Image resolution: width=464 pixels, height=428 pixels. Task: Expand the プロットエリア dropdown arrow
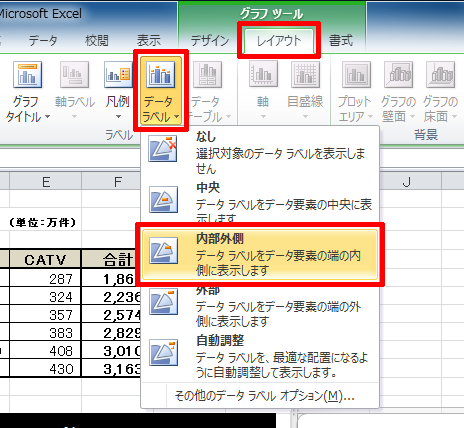tap(370, 117)
